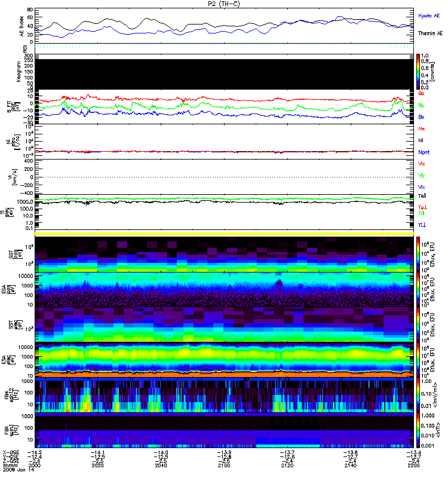The image size is (448, 478).
Task: Click the blue Bx legend label
Action: (421, 117)
